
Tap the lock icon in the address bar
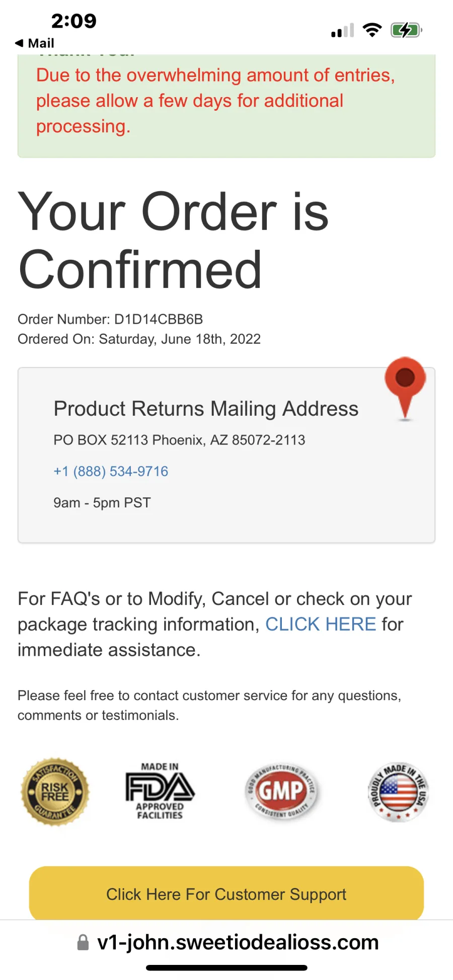click(83, 942)
